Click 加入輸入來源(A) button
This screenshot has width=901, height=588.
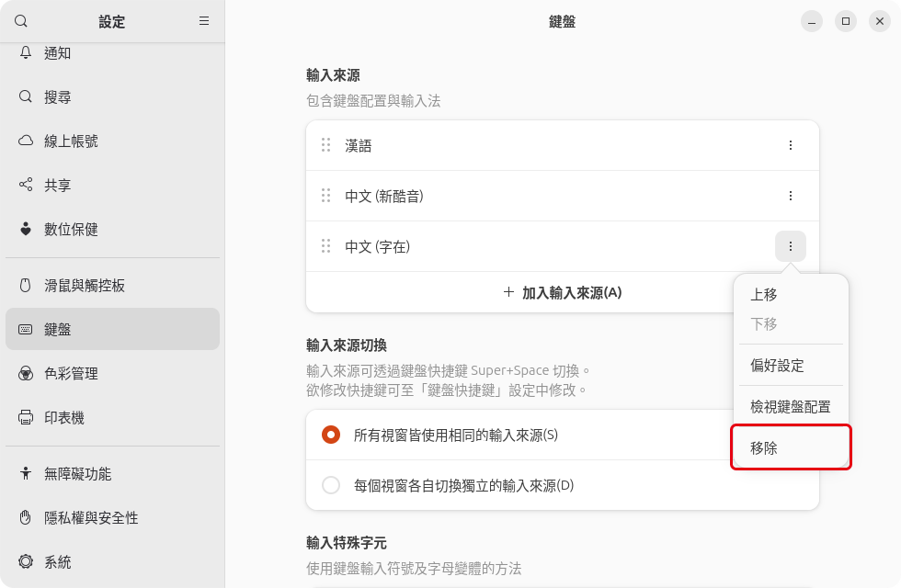click(x=563, y=292)
